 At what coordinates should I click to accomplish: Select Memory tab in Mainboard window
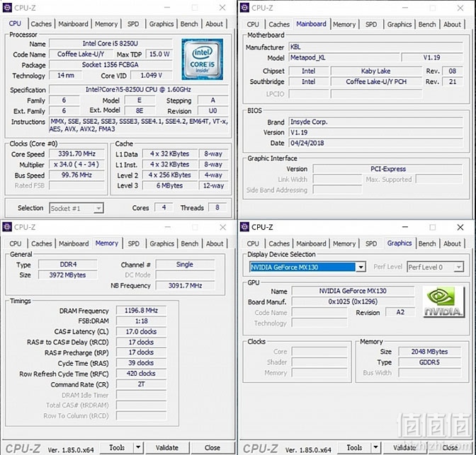[x=344, y=24]
